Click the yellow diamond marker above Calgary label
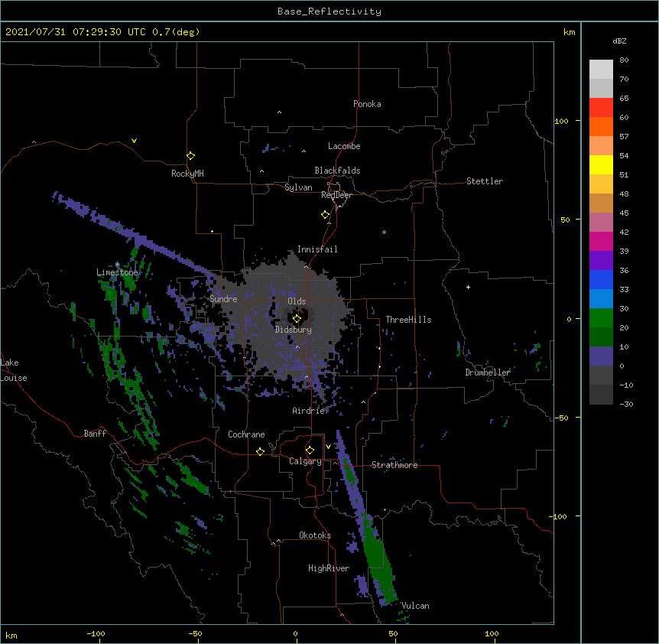 (x=310, y=450)
